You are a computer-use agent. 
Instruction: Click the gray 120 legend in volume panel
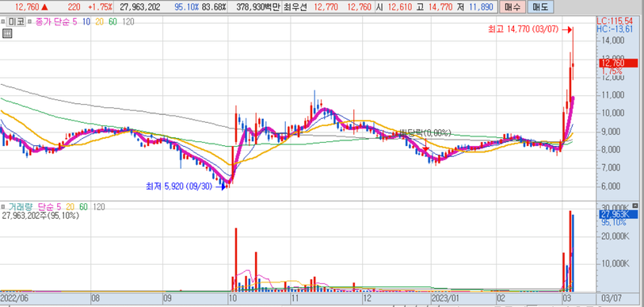tap(99, 207)
